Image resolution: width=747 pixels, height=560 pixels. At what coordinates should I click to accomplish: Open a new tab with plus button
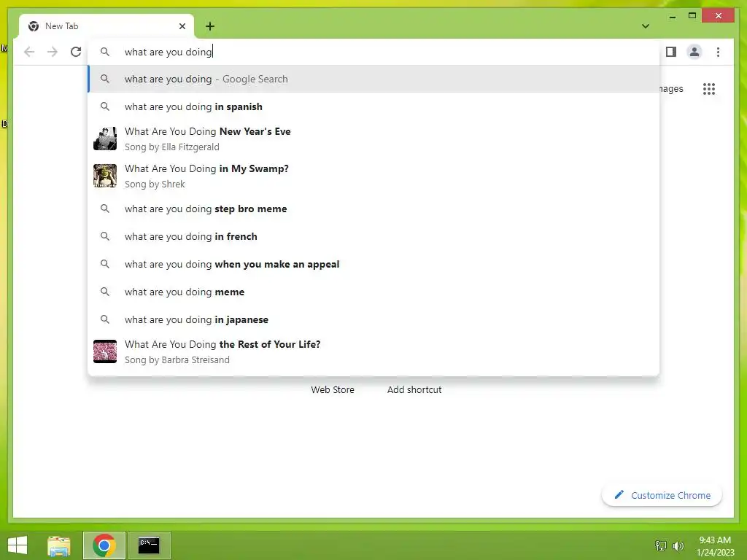[210, 26]
